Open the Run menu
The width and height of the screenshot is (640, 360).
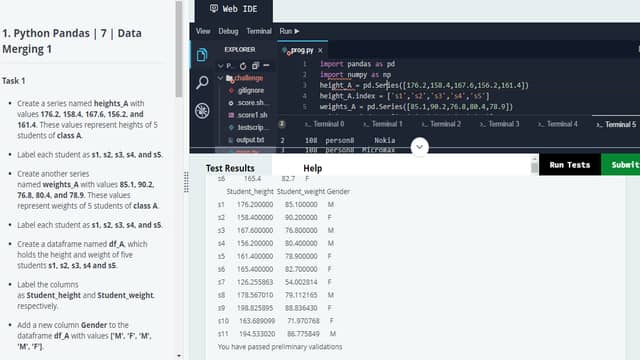pyautogui.click(x=289, y=31)
